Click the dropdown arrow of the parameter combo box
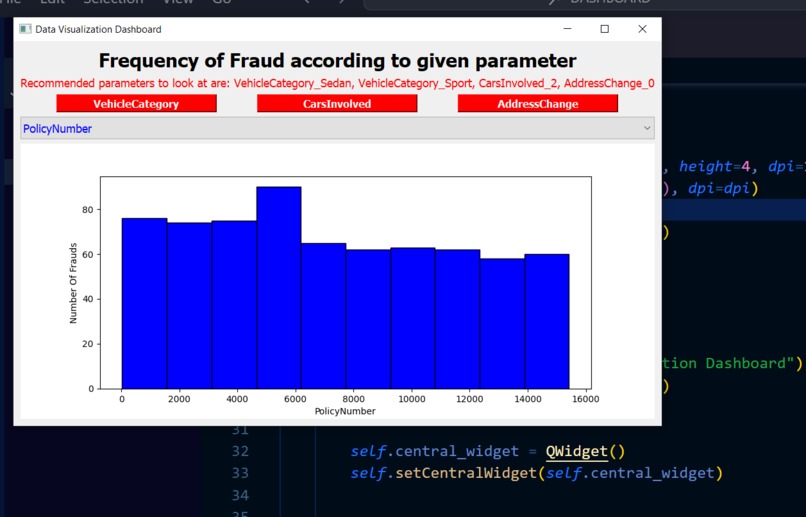Viewport: 806px width, 517px height. pos(647,128)
